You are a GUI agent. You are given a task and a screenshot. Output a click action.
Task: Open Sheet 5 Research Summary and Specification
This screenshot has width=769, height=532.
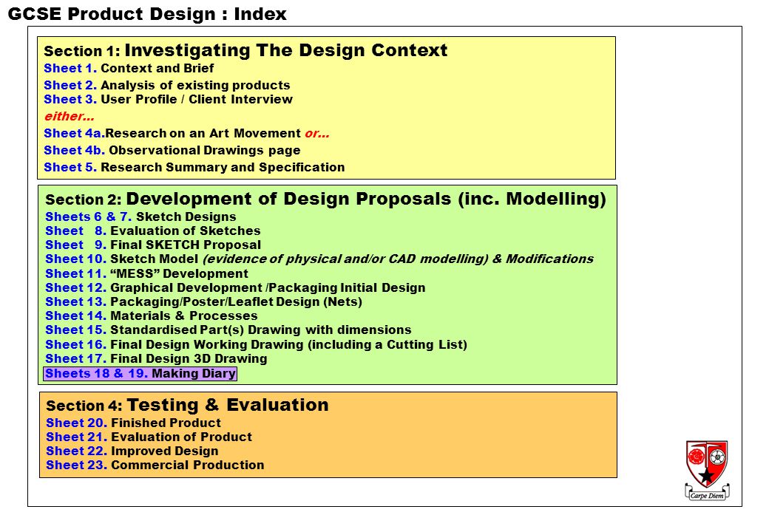tap(194, 167)
